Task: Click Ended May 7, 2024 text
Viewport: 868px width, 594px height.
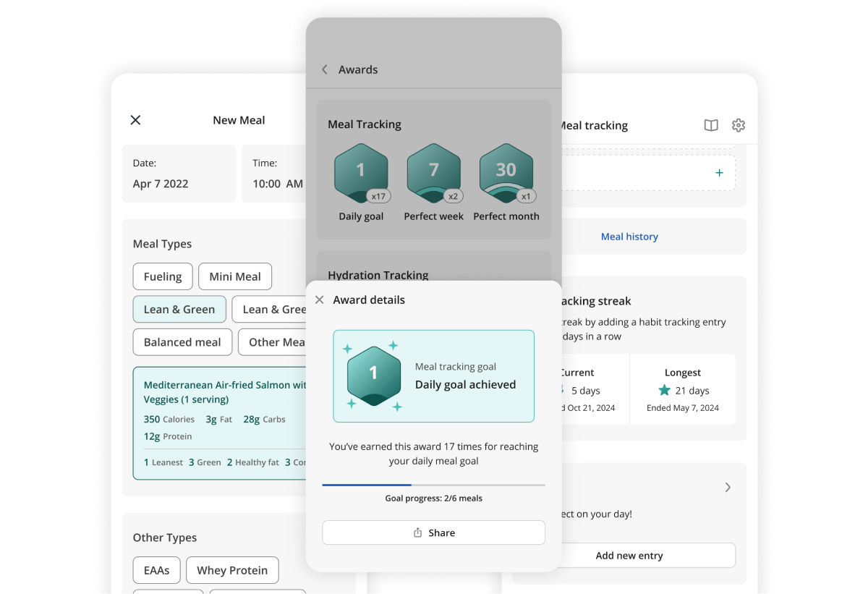Action: click(x=683, y=408)
